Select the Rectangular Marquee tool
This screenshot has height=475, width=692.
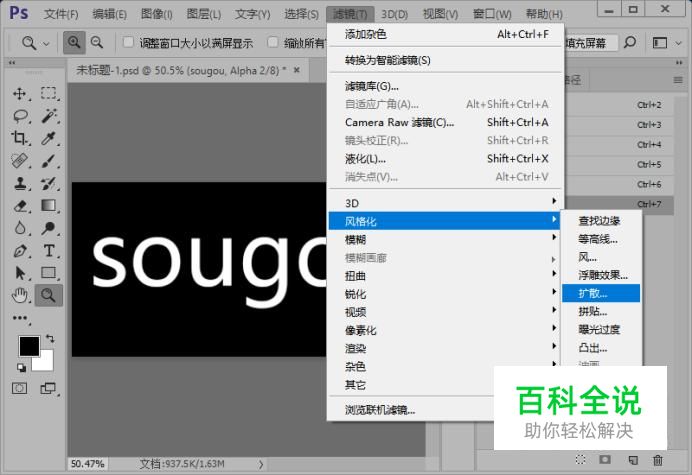(x=49, y=93)
